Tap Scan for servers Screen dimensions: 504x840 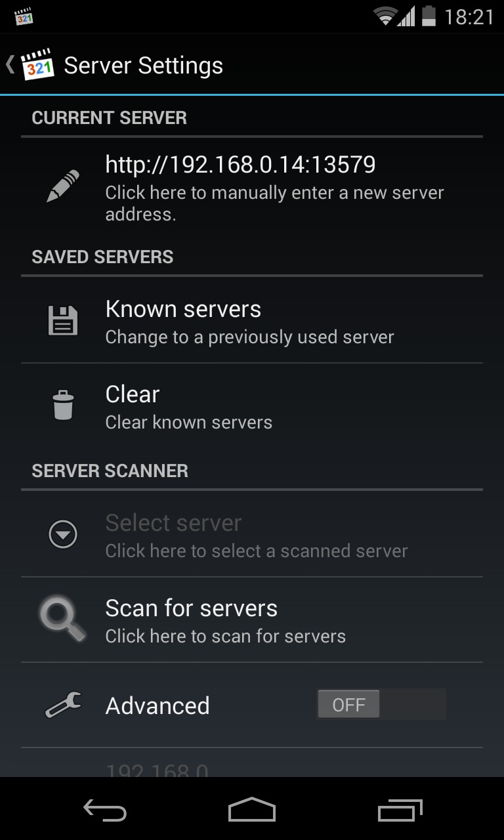tap(252, 620)
